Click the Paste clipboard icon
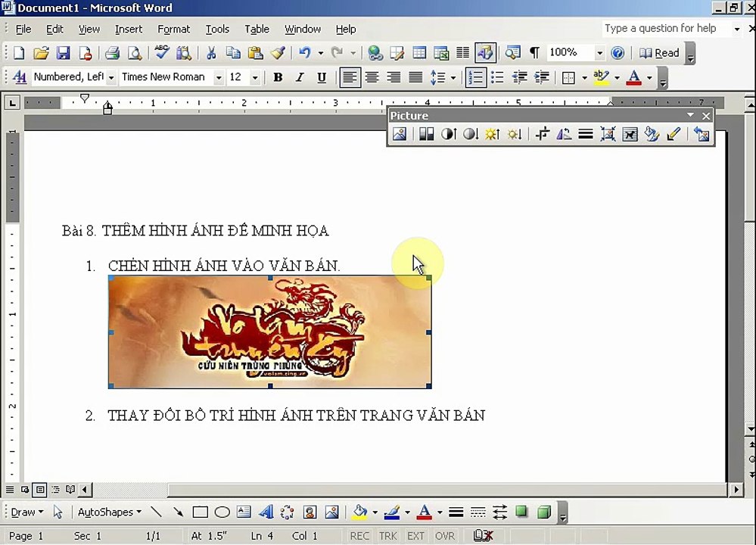 pyautogui.click(x=255, y=52)
